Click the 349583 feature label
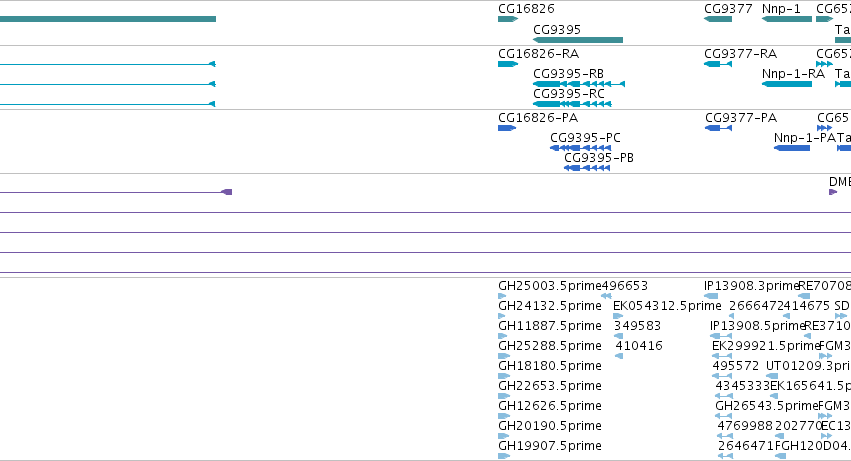Viewport: 851px width, 461px height. click(638, 326)
